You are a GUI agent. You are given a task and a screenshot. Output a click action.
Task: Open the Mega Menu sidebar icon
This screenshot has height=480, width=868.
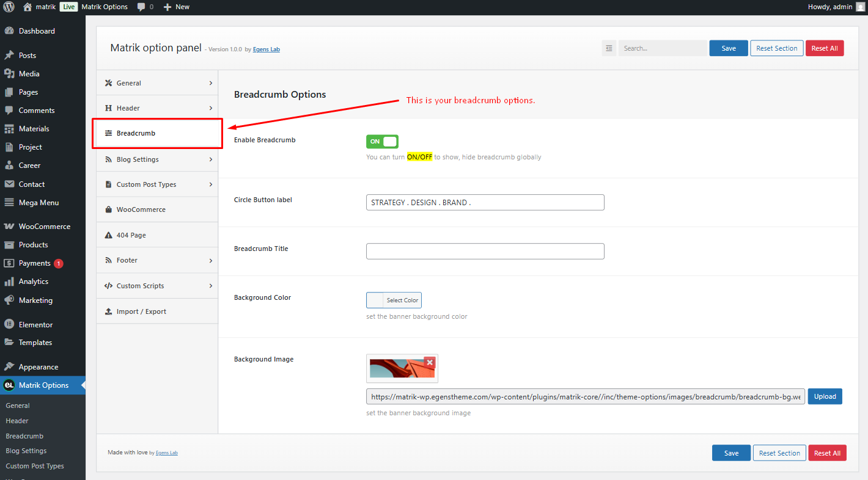pyautogui.click(x=9, y=202)
